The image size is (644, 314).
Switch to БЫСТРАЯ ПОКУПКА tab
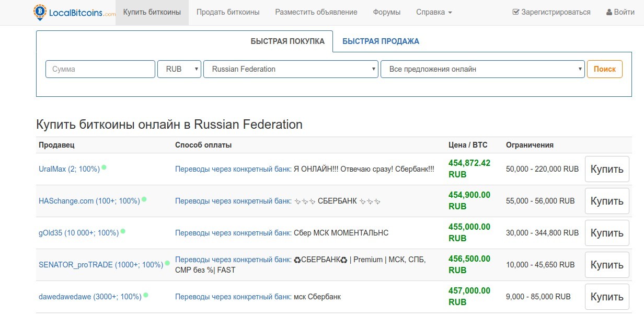coord(287,41)
